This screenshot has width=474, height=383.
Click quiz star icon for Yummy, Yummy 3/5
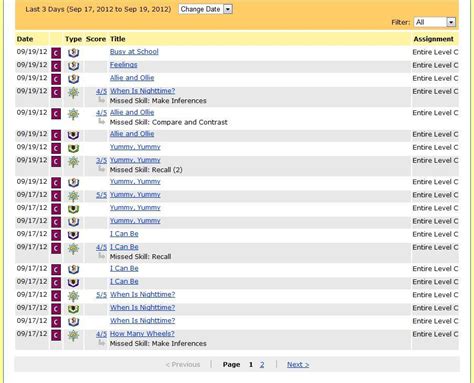(x=73, y=162)
